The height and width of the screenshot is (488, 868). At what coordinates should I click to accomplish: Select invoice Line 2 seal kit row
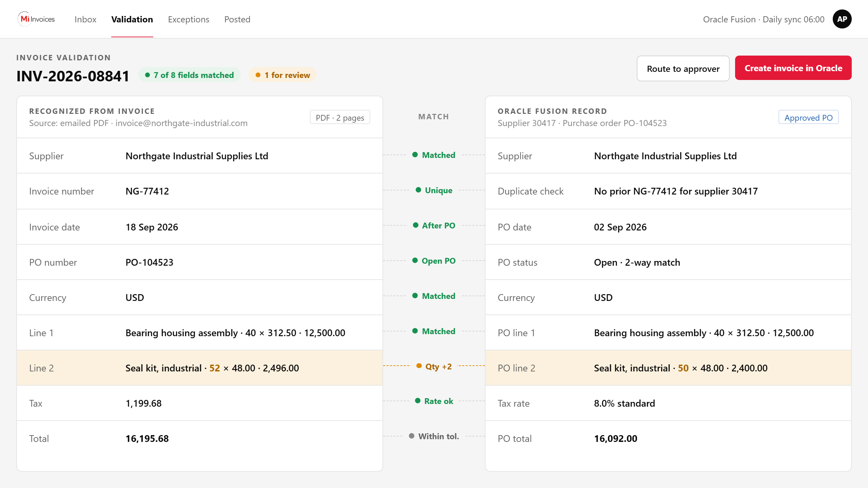point(200,368)
